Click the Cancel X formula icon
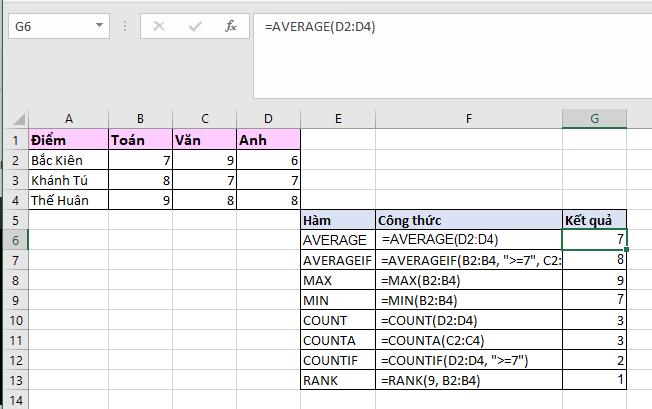The width and height of the screenshot is (652, 409). tap(159, 26)
